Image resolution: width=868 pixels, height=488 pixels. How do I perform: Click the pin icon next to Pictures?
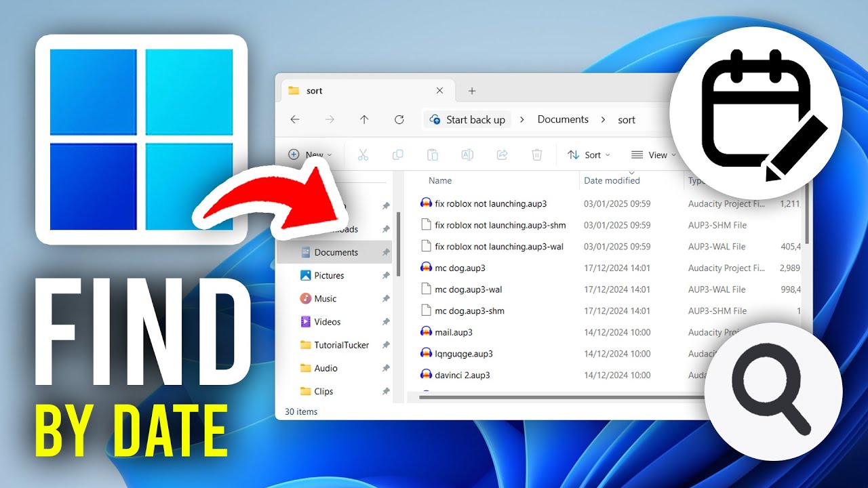click(x=386, y=275)
